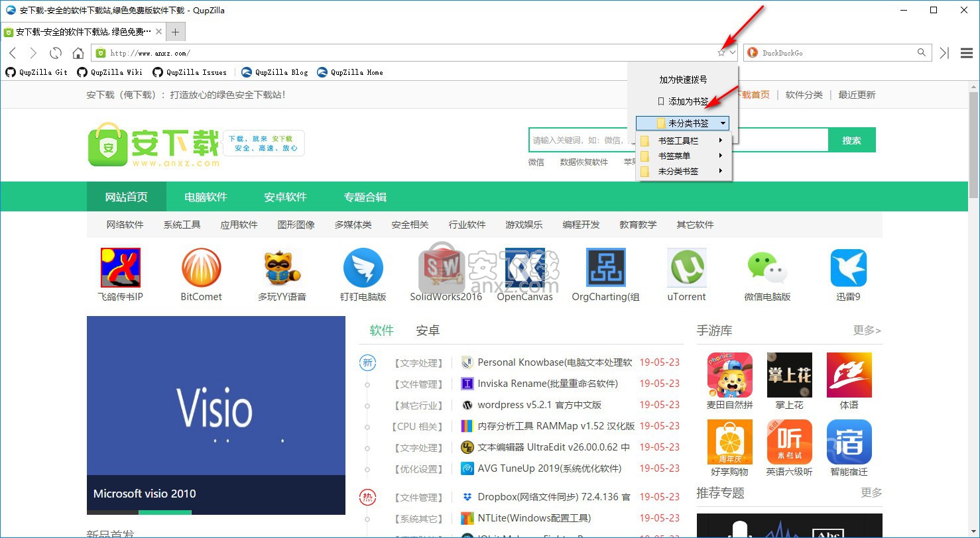The width and height of the screenshot is (980, 538).
Task: Go forward using the forward arrow
Action: tap(34, 53)
